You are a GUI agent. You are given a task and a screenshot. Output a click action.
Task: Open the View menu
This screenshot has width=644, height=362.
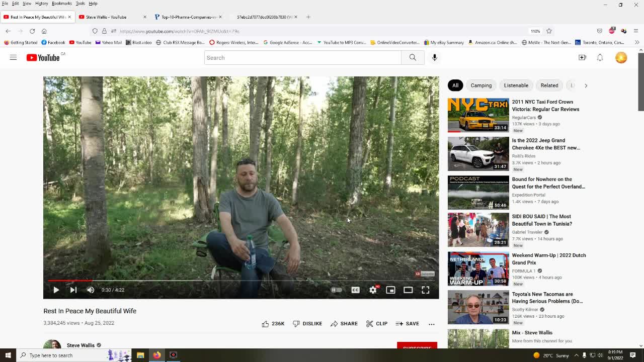pyautogui.click(x=27, y=4)
